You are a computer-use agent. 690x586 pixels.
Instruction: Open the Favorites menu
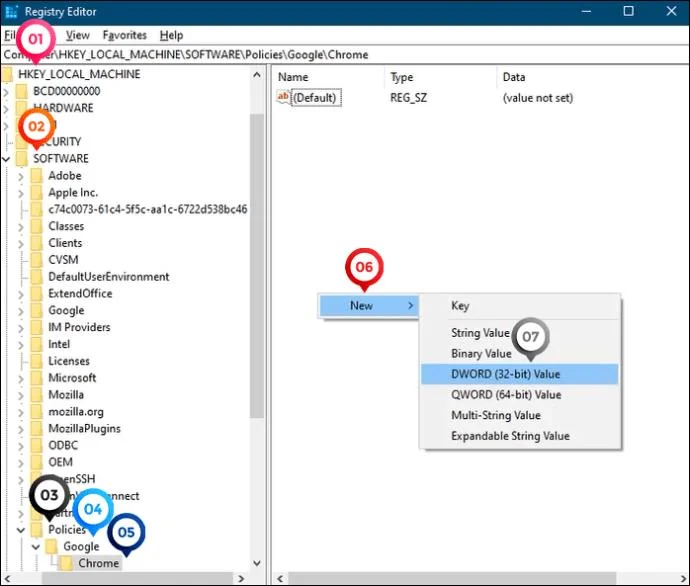[125, 35]
